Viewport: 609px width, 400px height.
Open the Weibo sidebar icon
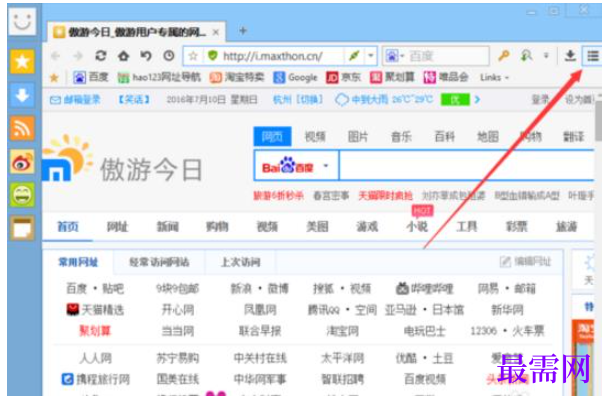tap(22, 162)
